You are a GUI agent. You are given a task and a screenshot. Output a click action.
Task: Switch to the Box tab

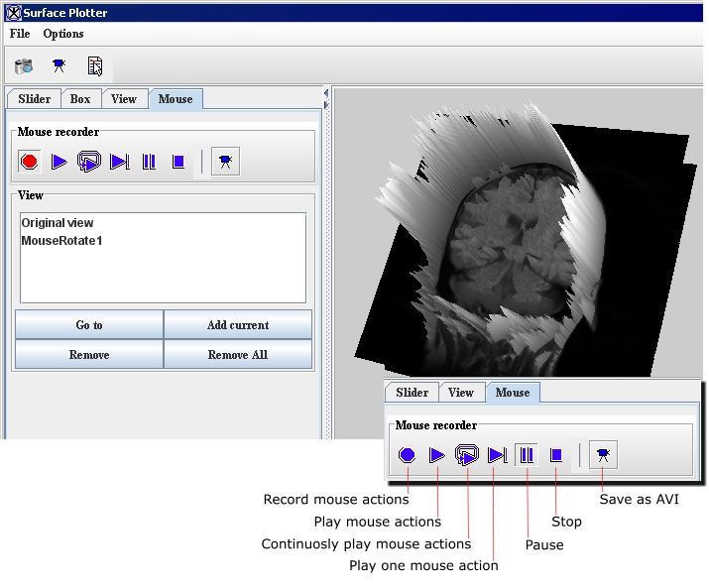[x=80, y=99]
